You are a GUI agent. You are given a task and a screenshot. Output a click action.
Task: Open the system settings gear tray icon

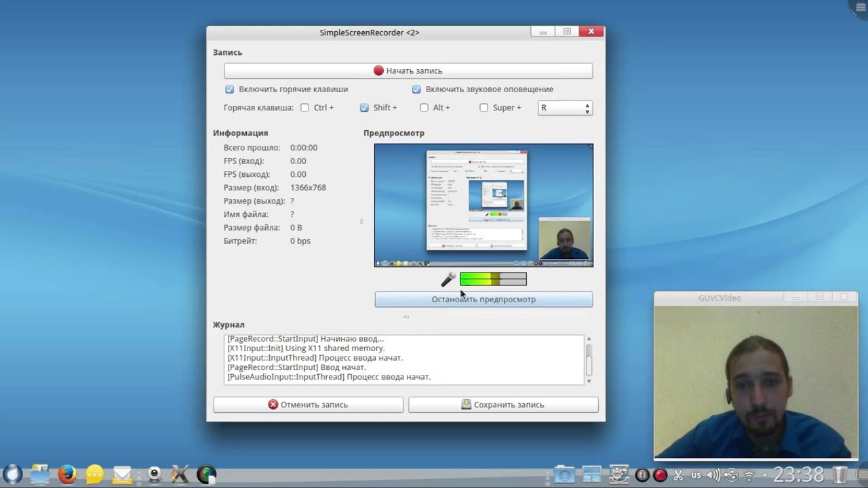(x=618, y=474)
